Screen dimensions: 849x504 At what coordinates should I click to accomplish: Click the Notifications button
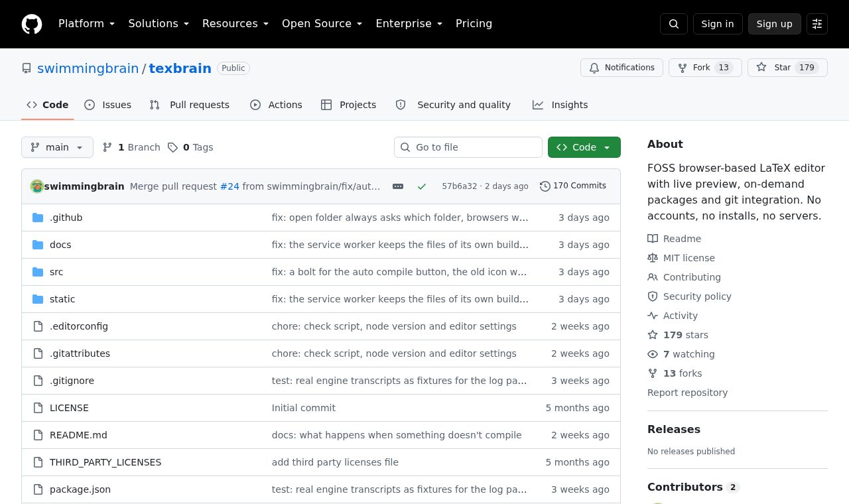[x=621, y=68]
